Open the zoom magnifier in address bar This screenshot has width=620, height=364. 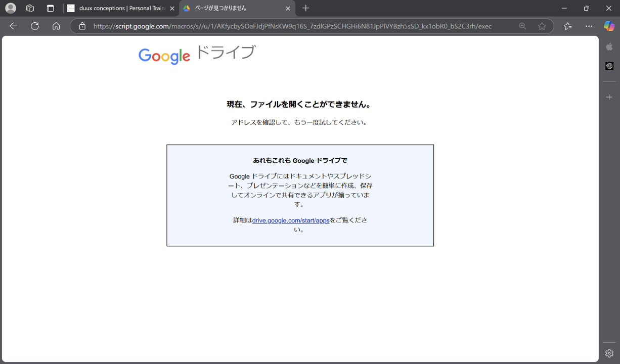[x=522, y=26]
